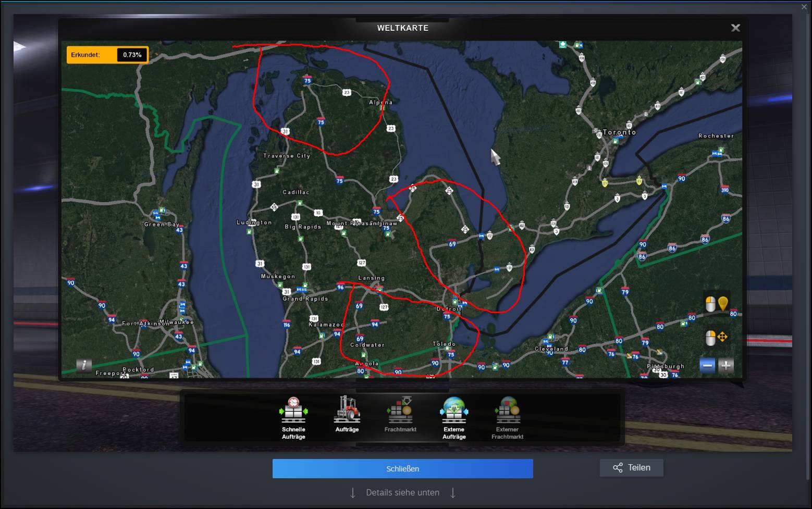The height and width of the screenshot is (509, 812).
Task: Zoom in with the plus button
Action: point(725,366)
